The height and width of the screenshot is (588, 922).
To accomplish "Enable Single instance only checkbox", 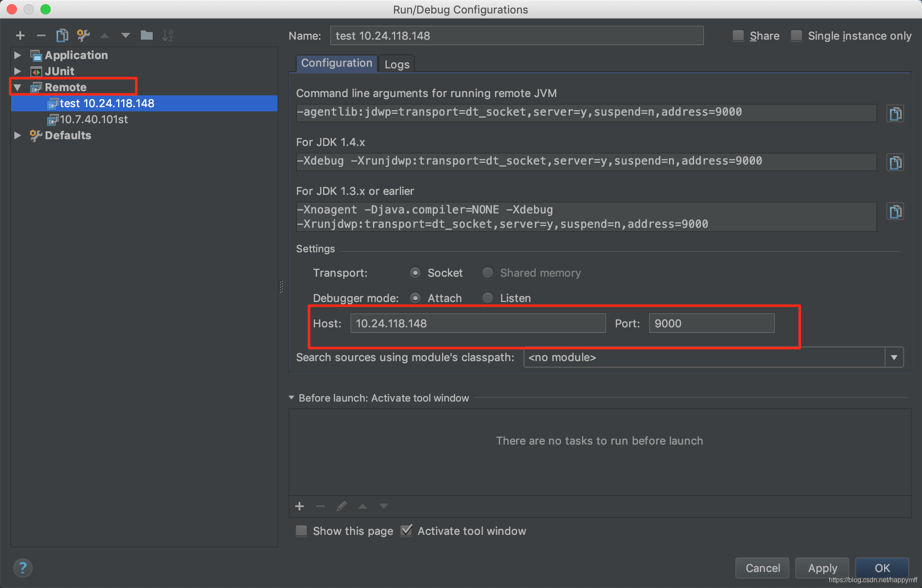I will click(796, 36).
